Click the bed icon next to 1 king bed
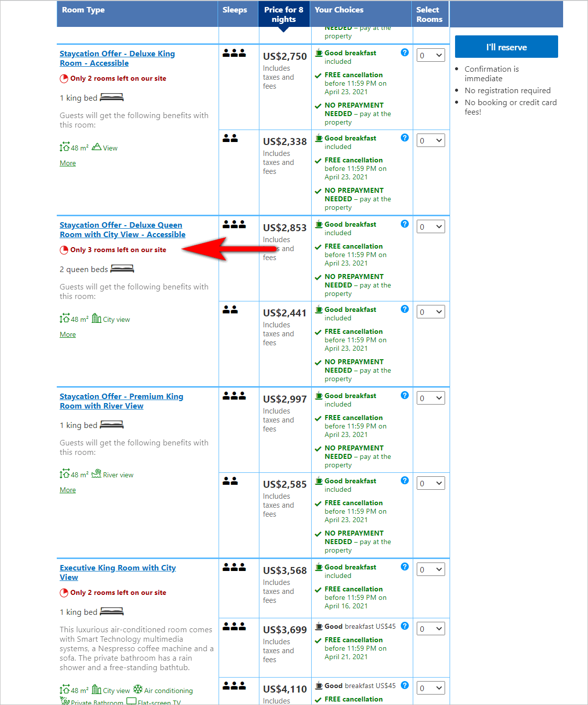Screen dimensions: 588x705 (x=112, y=97)
